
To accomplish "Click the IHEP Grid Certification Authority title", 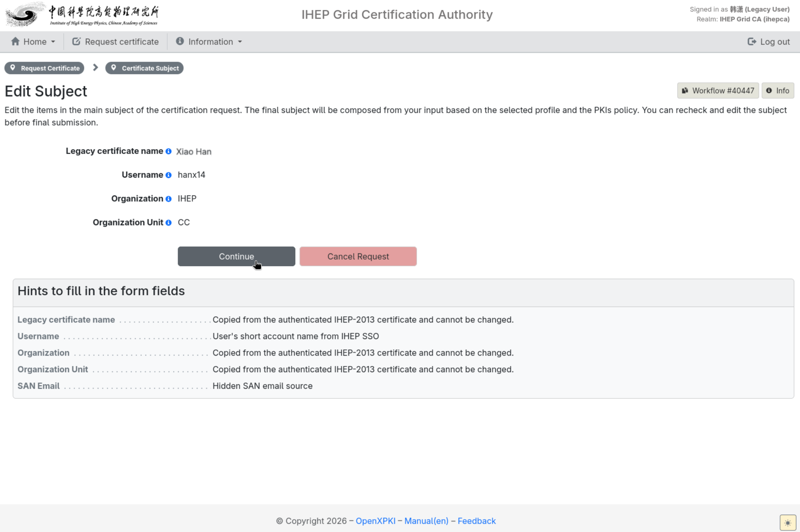I will 397,14.
